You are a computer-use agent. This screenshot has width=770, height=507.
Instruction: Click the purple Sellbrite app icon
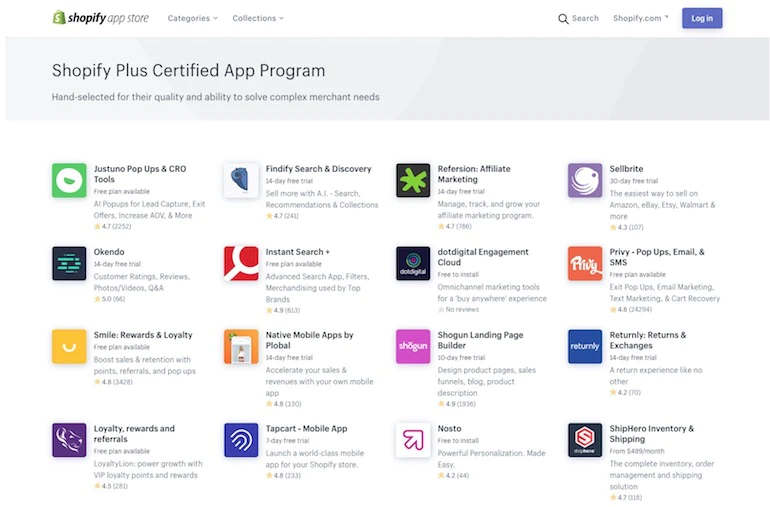pos(585,181)
